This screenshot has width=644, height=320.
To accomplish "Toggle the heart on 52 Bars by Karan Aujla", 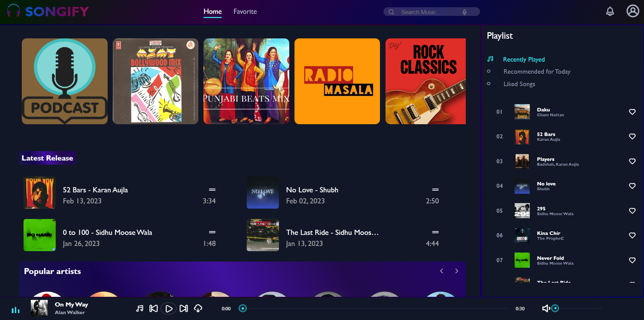I will tap(632, 136).
